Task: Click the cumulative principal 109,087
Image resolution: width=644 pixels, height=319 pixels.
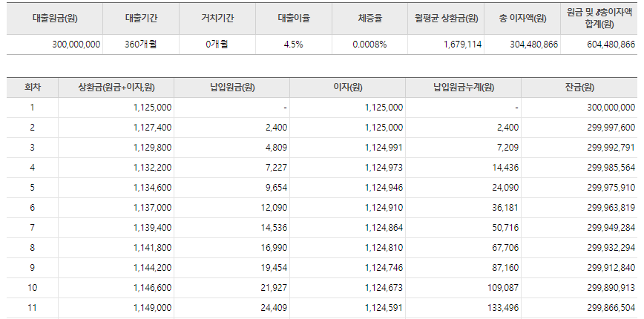Action: pyautogui.click(x=505, y=288)
